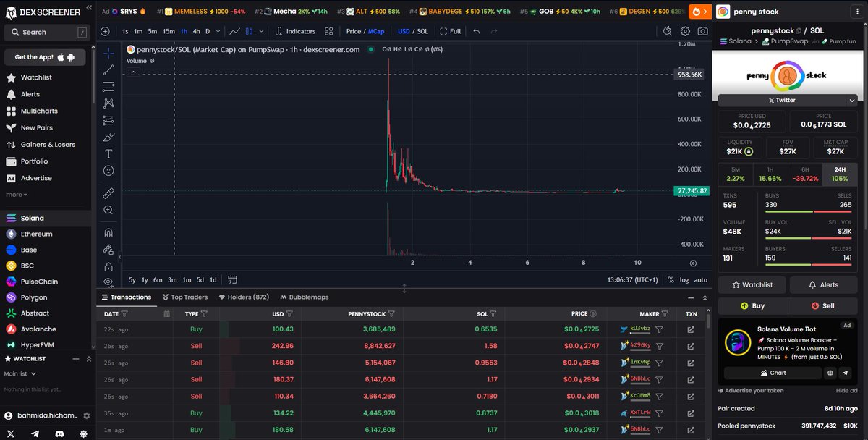Image resolution: width=868 pixels, height=440 pixels.
Task: Switch chart to Price display
Action: coord(353,31)
